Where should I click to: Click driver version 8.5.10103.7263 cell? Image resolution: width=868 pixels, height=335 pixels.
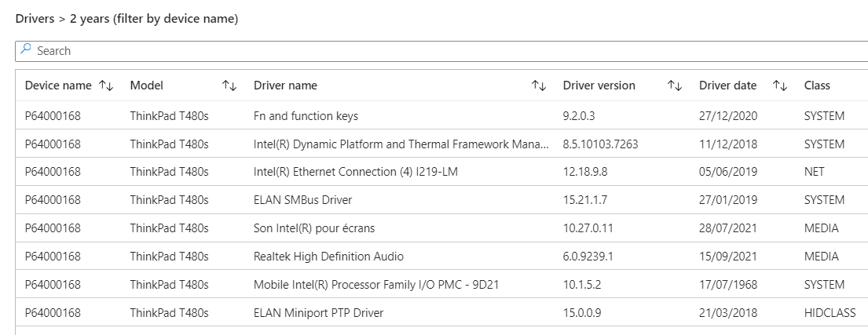pos(600,144)
